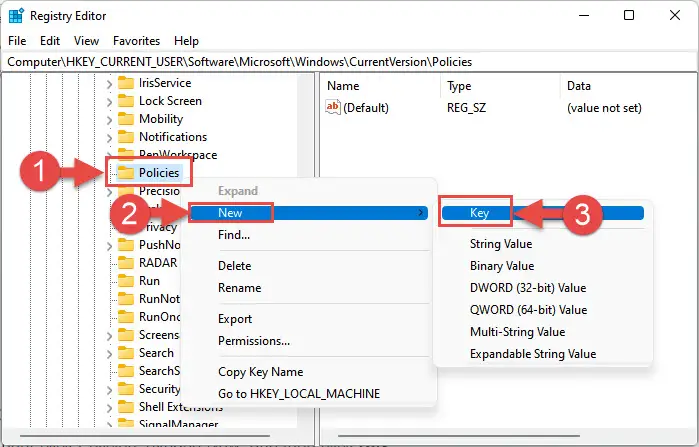Click the Lock Screen folder icon
The width and height of the screenshot is (699, 447).
[126, 101]
